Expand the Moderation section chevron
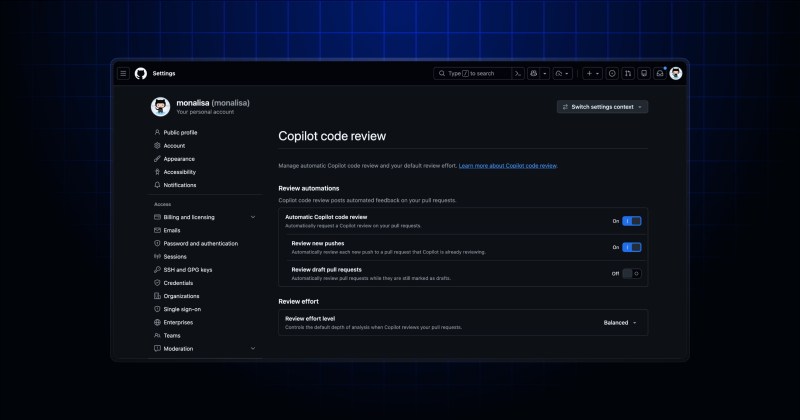 click(253, 349)
